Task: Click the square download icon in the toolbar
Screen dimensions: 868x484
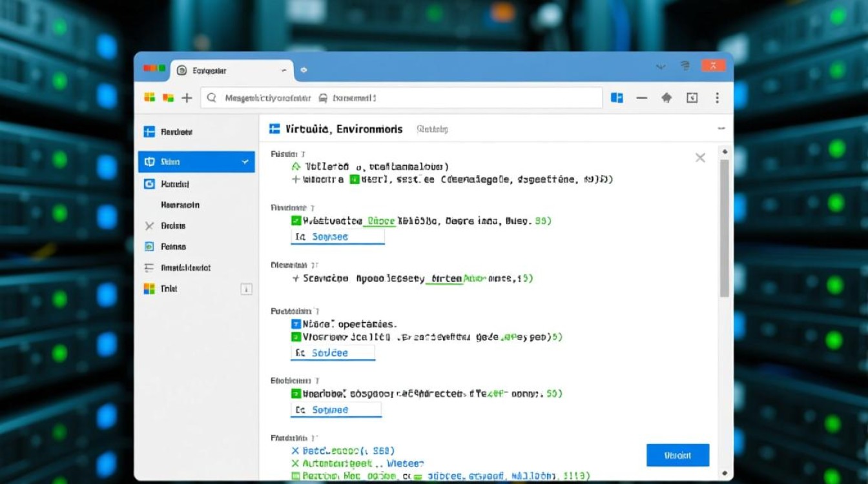Action: (x=692, y=98)
